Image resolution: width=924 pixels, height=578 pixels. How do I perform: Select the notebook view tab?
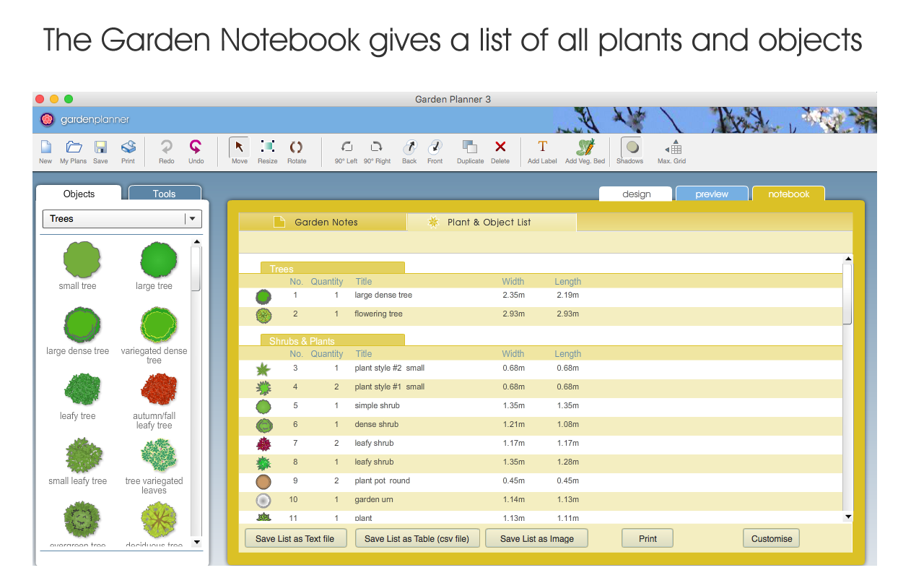(x=788, y=194)
